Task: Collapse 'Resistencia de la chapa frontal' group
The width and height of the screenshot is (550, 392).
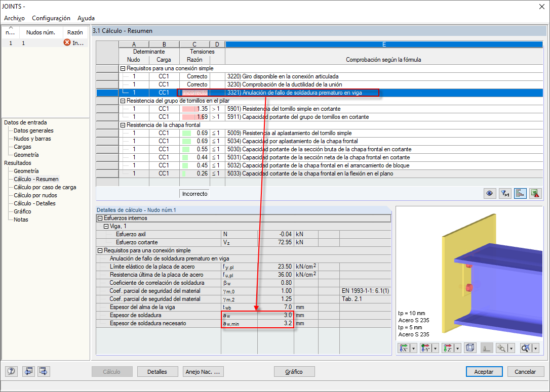Action: [x=123, y=125]
